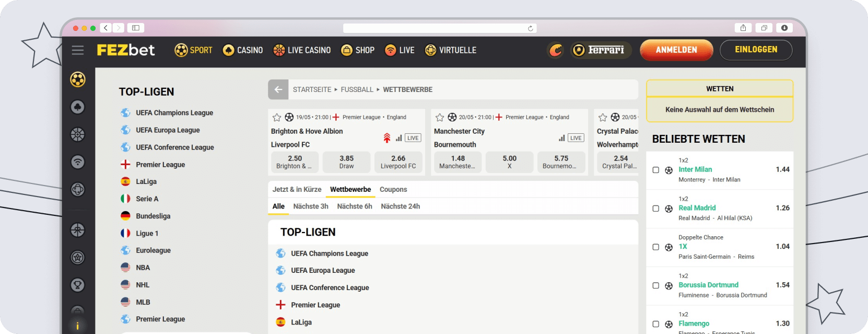The height and width of the screenshot is (334, 868).
Task: Open the VIRTUELLE menu item
Action: coord(451,50)
